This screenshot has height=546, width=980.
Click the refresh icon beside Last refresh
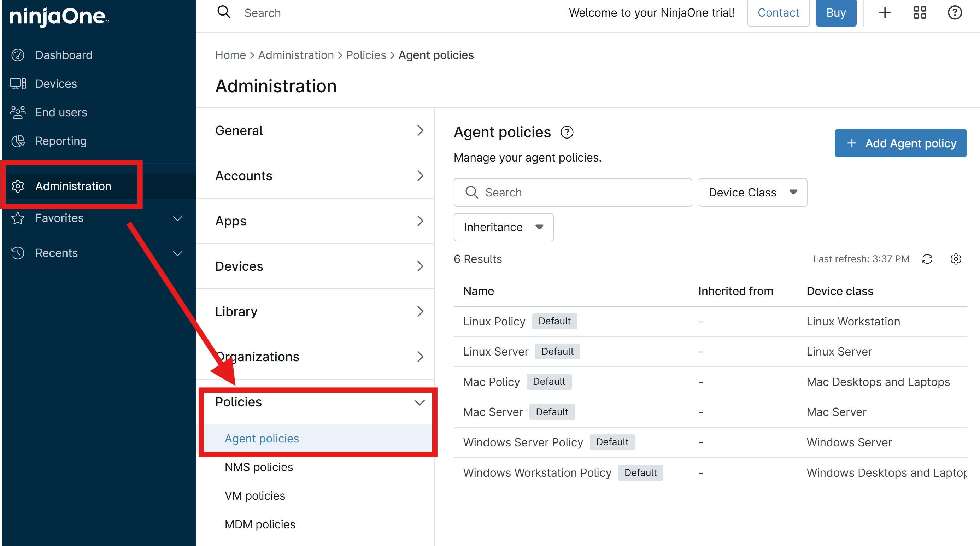pos(927,259)
